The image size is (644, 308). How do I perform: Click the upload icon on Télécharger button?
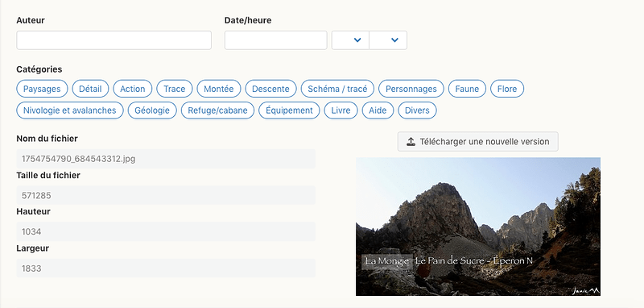pyautogui.click(x=411, y=142)
